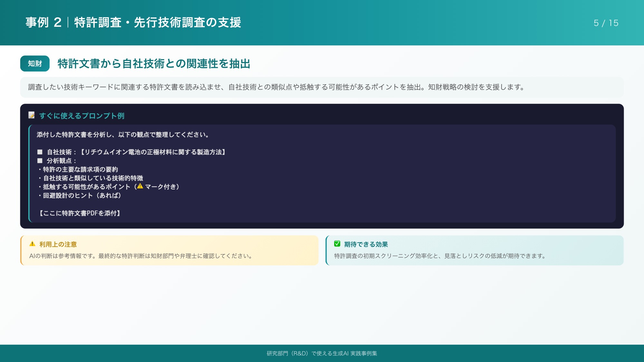Click the line 回避設計のヒント（あれば）
The image size is (644, 362).
point(80,195)
